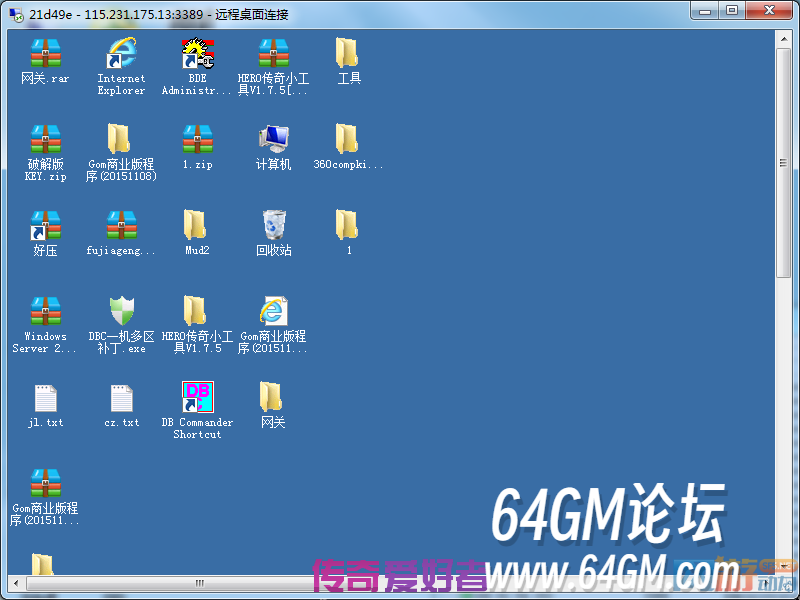The image size is (800, 600).
Task: Select the 360compki... folder
Action: (x=347, y=139)
